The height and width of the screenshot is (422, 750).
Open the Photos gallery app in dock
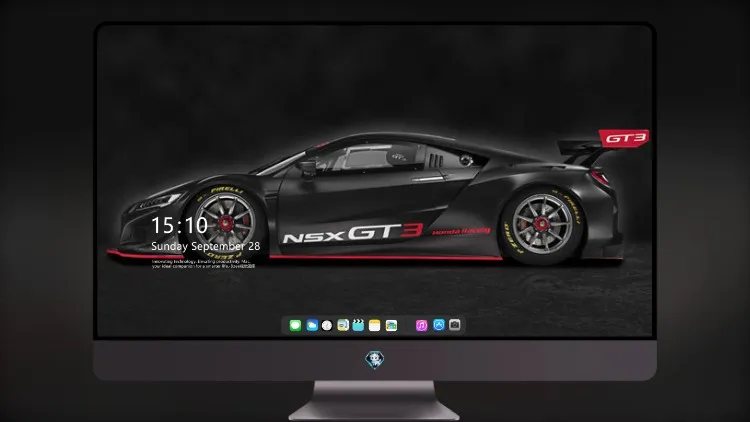tap(391, 325)
